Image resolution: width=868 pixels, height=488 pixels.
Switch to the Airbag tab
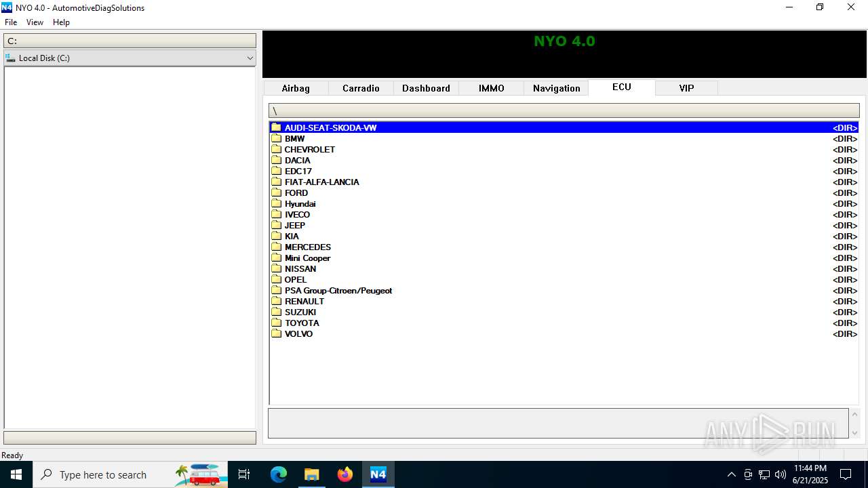tap(296, 88)
